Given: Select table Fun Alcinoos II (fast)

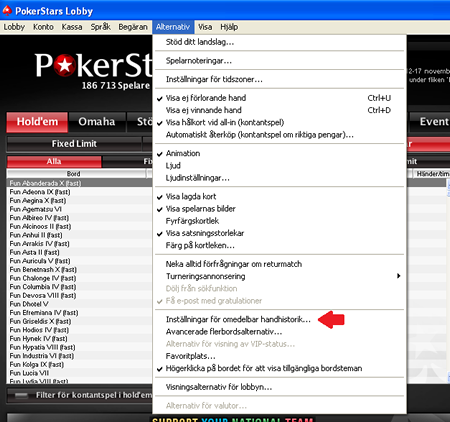Looking at the screenshot, I should tap(79, 227).
